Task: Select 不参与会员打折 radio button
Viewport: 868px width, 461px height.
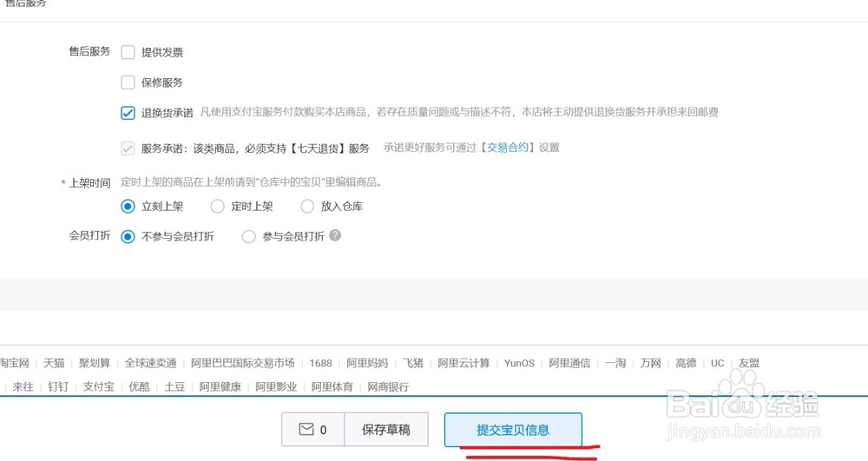Action: click(128, 237)
